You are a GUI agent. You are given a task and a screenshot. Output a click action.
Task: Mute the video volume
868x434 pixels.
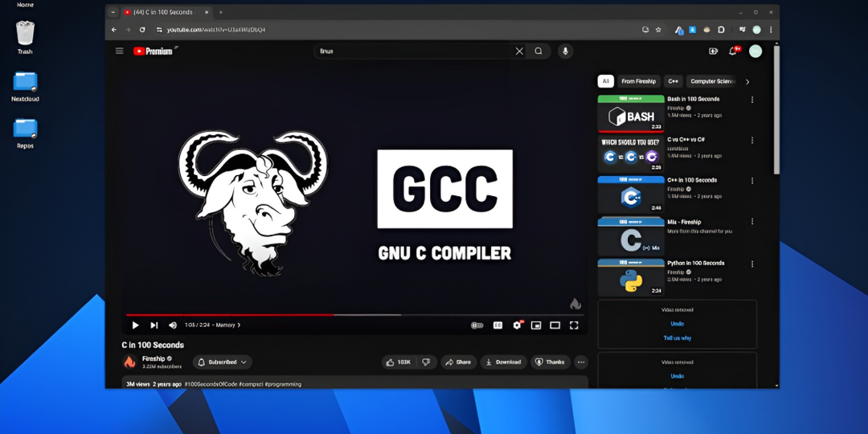click(x=173, y=325)
